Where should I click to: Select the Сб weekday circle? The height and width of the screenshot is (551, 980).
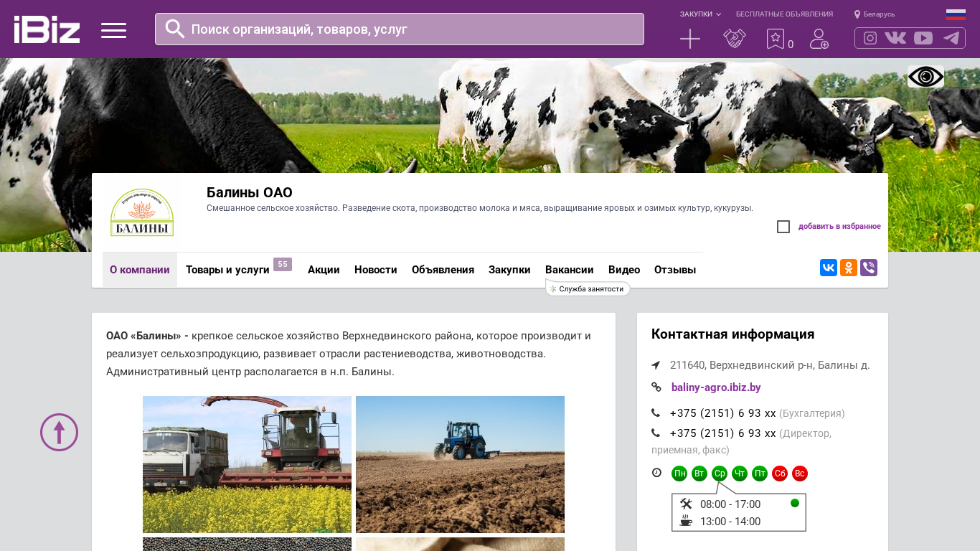780,474
